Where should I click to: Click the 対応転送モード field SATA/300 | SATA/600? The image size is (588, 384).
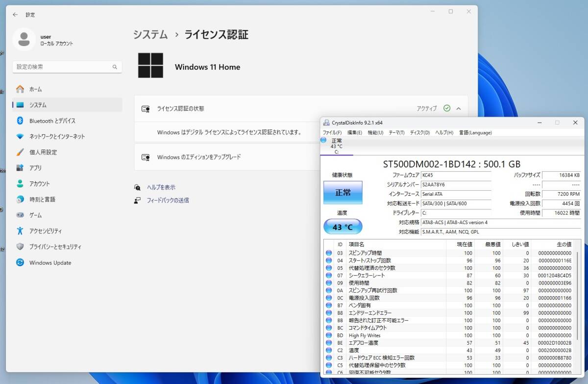(x=456, y=204)
